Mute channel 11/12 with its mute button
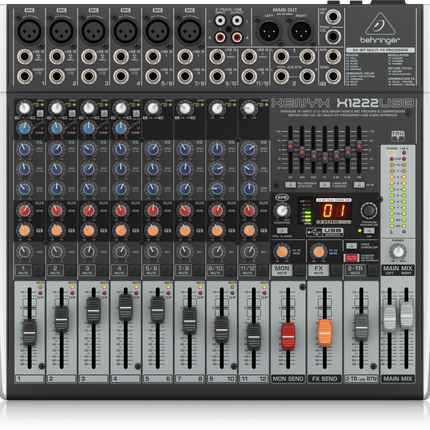Screen dimensions: 430x430 coord(263,270)
